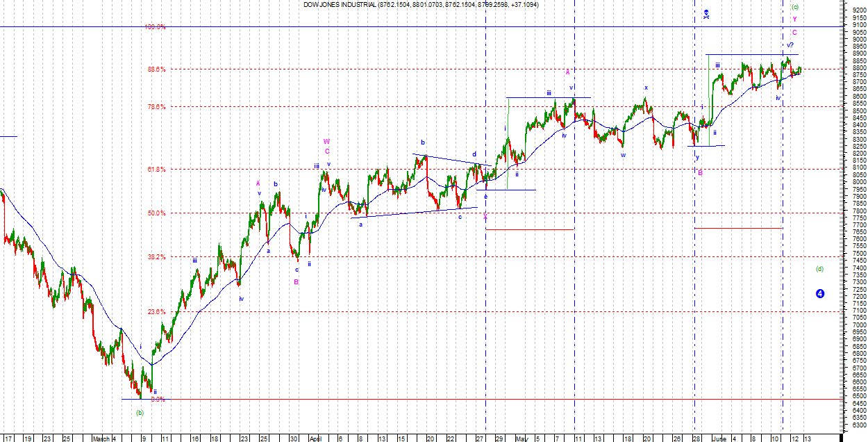Select the magenta W label above April

tap(326, 142)
